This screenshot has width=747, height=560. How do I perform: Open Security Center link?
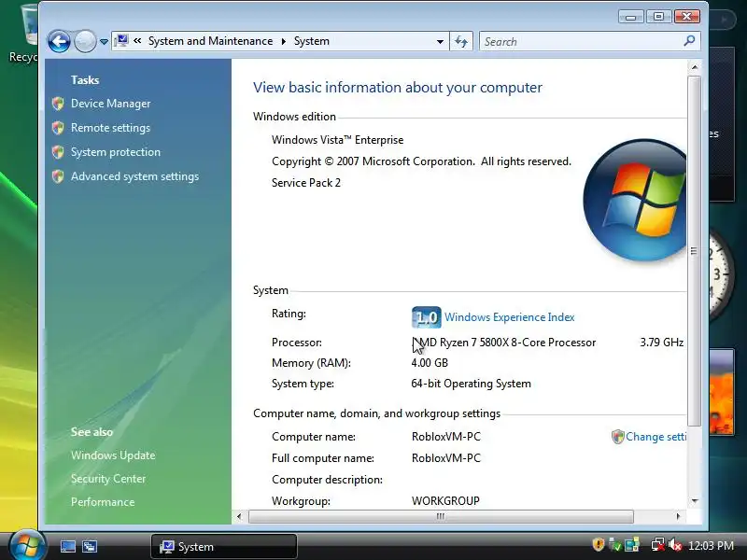(x=108, y=479)
